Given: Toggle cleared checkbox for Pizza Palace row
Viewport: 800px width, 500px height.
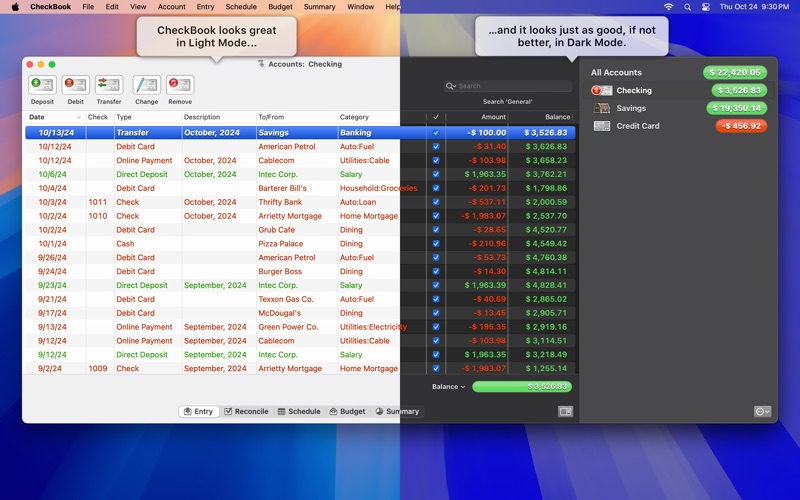Looking at the screenshot, I should pos(436,243).
